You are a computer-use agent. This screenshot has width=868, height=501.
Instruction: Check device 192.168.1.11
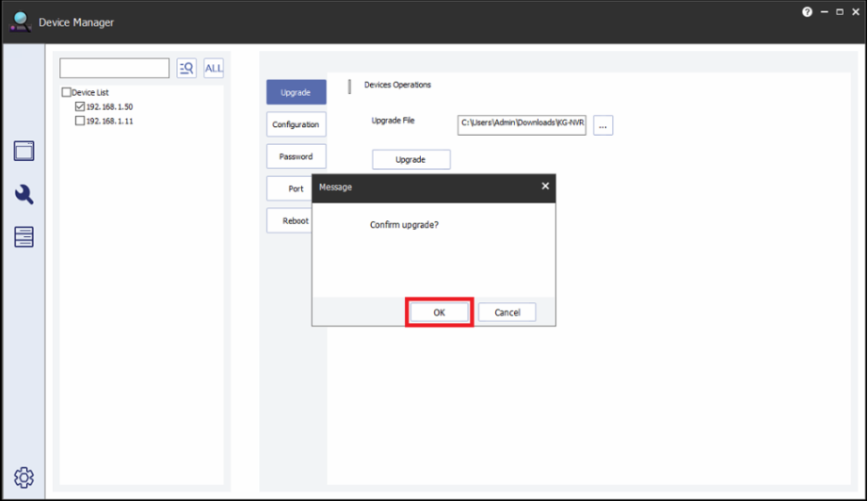click(80, 121)
